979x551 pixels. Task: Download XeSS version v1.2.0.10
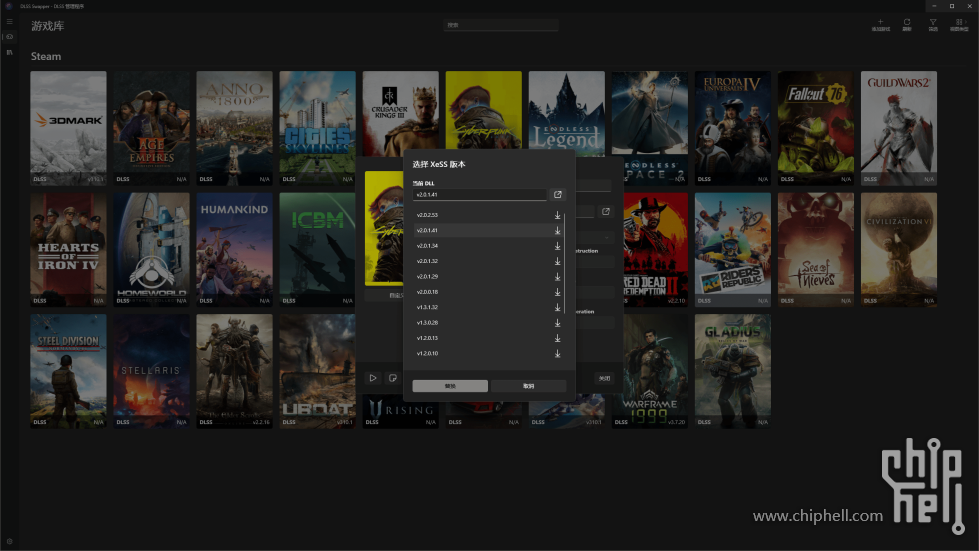558,354
